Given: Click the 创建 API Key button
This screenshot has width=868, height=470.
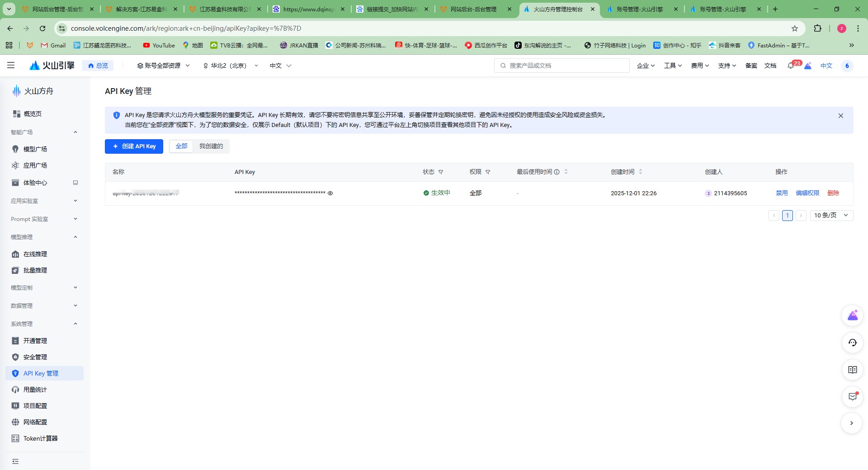Looking at the screenshot, I should (x=134, y=146).
